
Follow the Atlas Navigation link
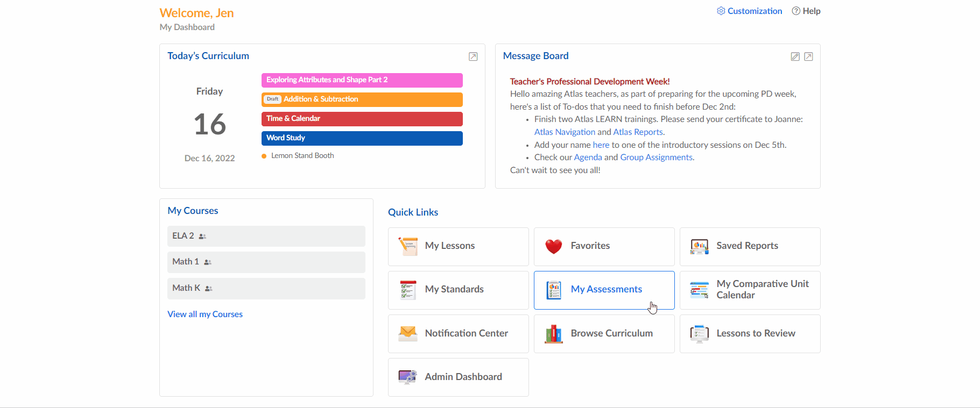click(x=565, y=132)
